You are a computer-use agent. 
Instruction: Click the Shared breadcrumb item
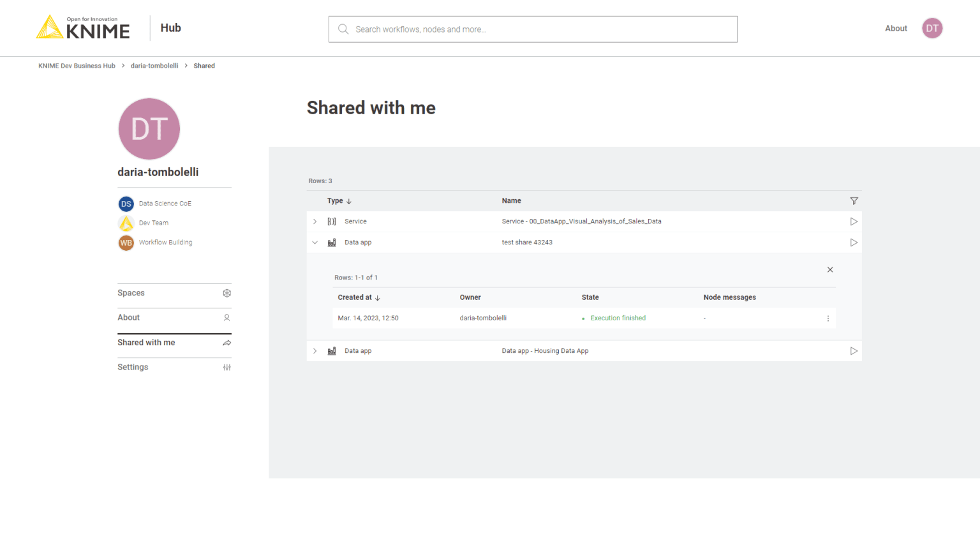point(204,66)
